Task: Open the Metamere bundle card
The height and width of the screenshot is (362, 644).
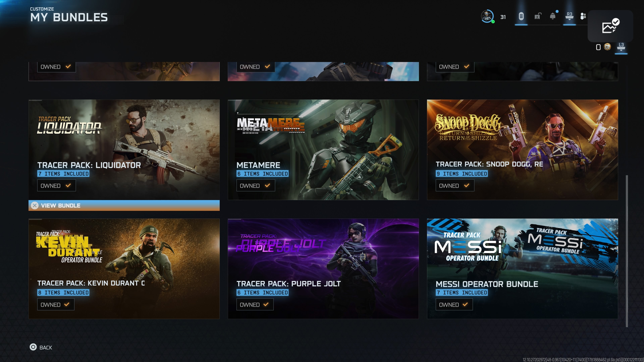Action: coord(323,150)
